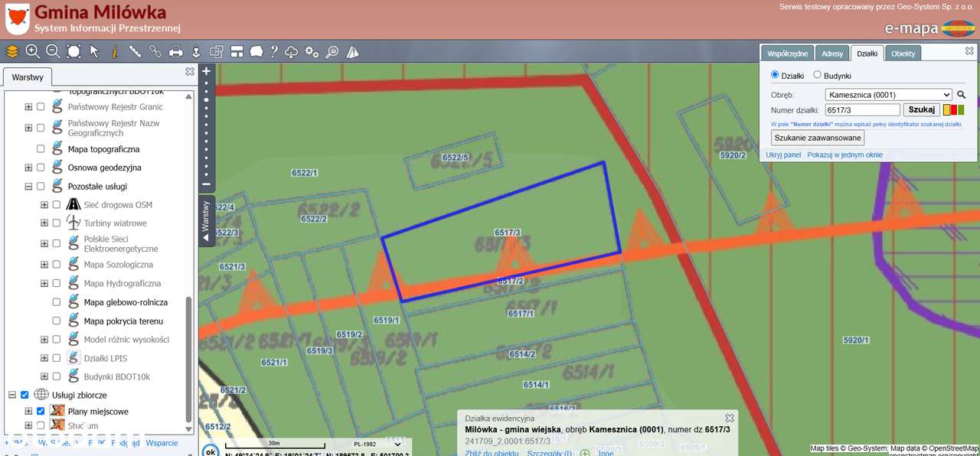Click the paper sailboat toolbar icon
The width and height of the screenshot is (980, 456).
(352, 51)
